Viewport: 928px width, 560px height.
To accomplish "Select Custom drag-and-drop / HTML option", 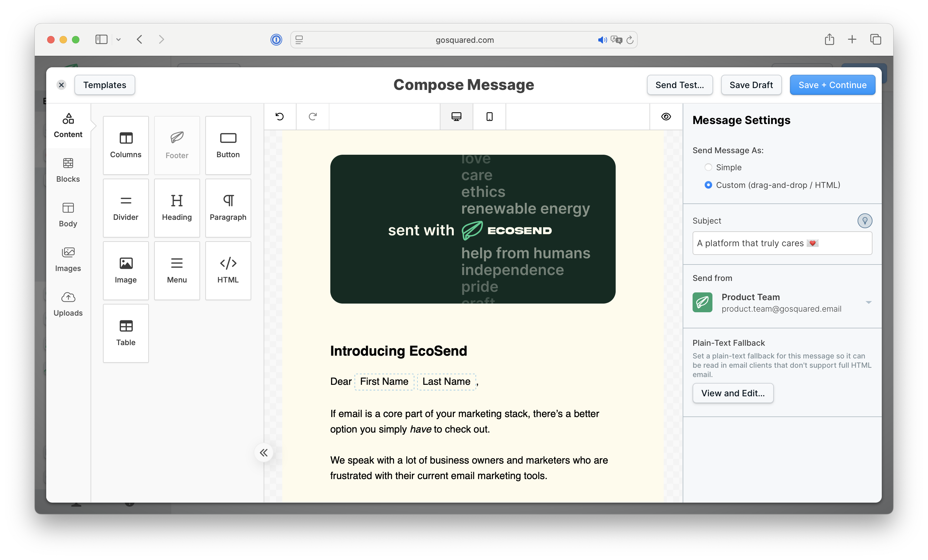I will tap(708, 185).
